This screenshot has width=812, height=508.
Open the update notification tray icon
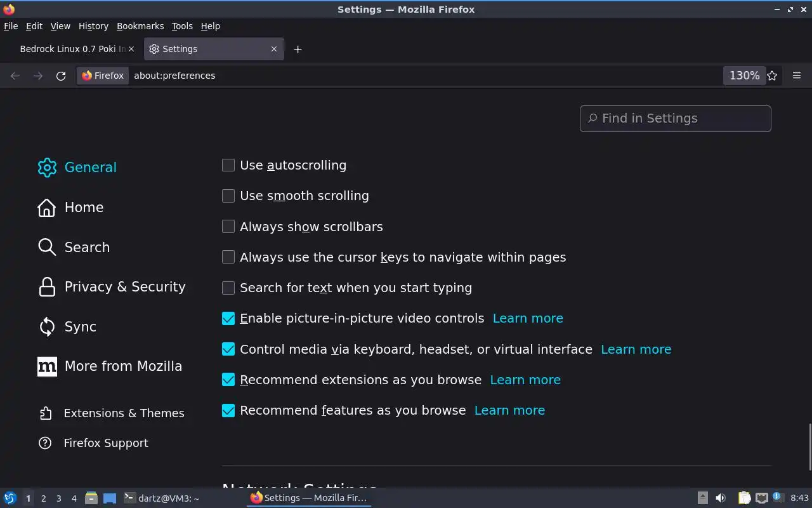778,497
